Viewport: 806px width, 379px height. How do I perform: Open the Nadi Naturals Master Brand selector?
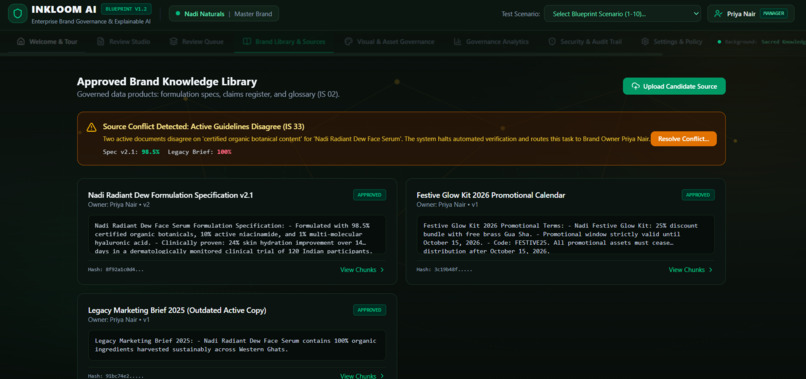[x=224, y=14]
